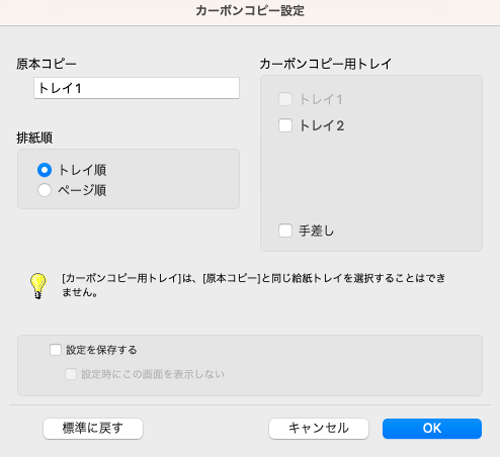The height and width of the screenshot is (457, 500).
Task: Click the 設定を保存する text label
Action: [x=101, y=350]
